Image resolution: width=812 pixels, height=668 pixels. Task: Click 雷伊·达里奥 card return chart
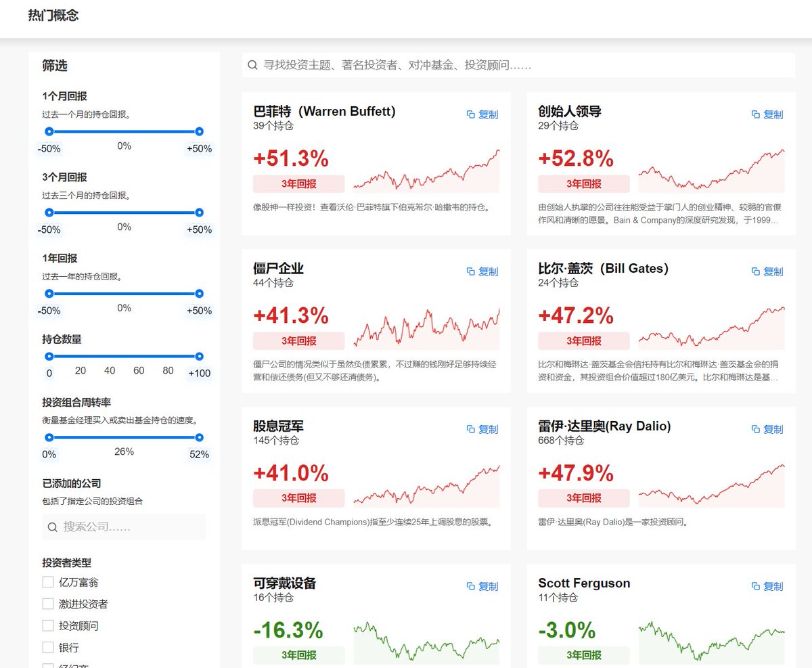point(711,485)
